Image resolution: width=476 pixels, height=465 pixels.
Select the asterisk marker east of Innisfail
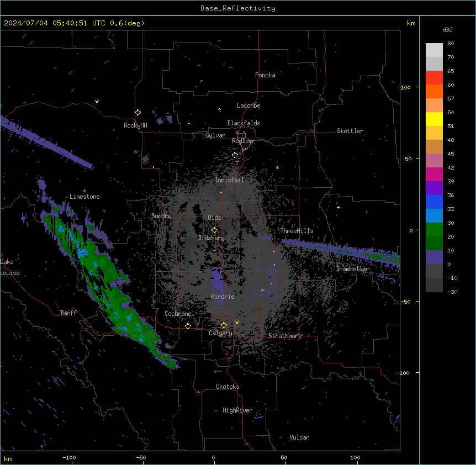click(x=277, y=168)
